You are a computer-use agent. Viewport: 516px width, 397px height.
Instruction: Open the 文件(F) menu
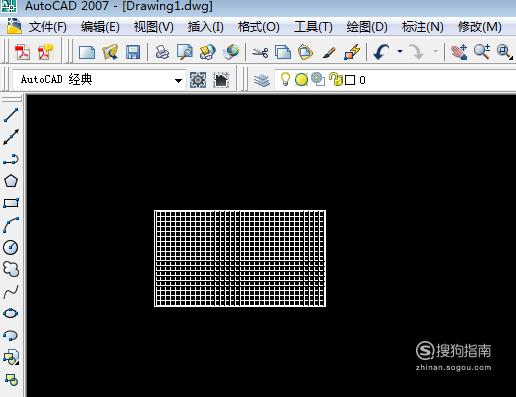point(47,27)
